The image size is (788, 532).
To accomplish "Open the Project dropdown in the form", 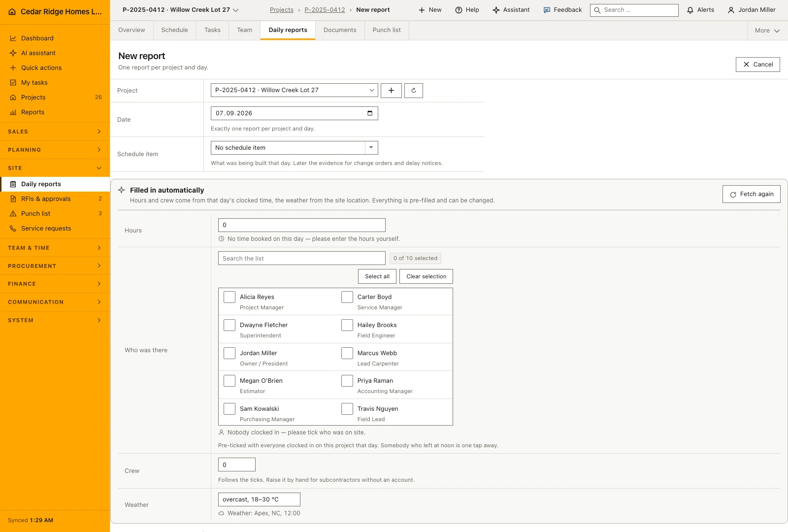I will [x=295, y=90].
